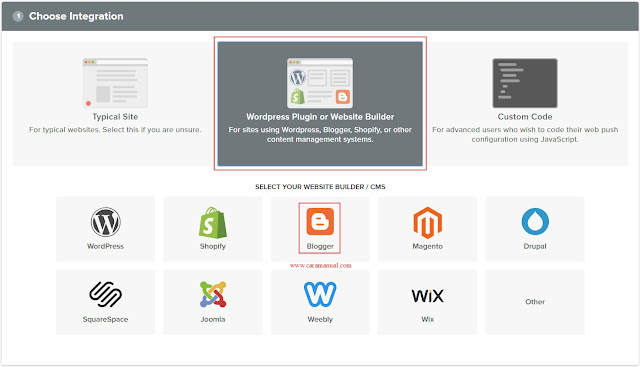Click the Typical Site title text
The height and width of the screenshot is (367, 640).
115,117
